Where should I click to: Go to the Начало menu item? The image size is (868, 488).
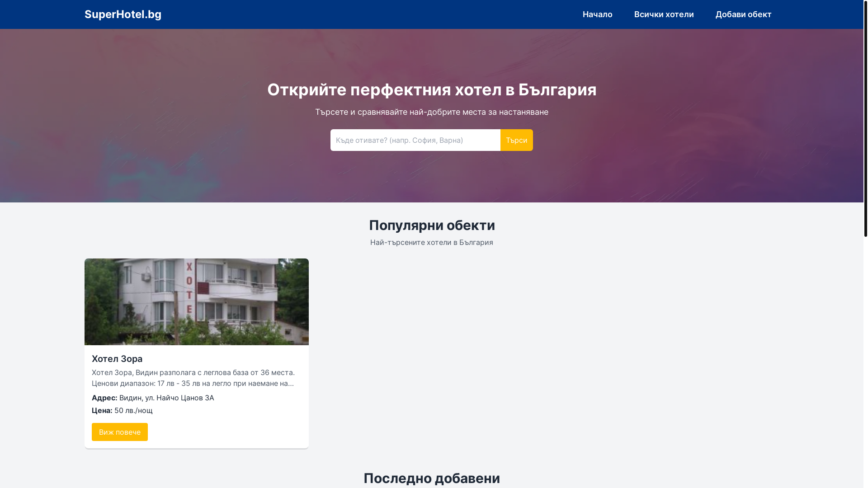tap(597, 14)
